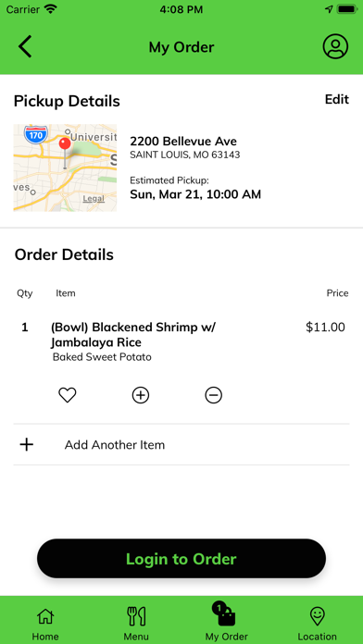Screen dimensions: 363x644
Task: Decrease item quantity with minus circle
Action: point(213,395)
